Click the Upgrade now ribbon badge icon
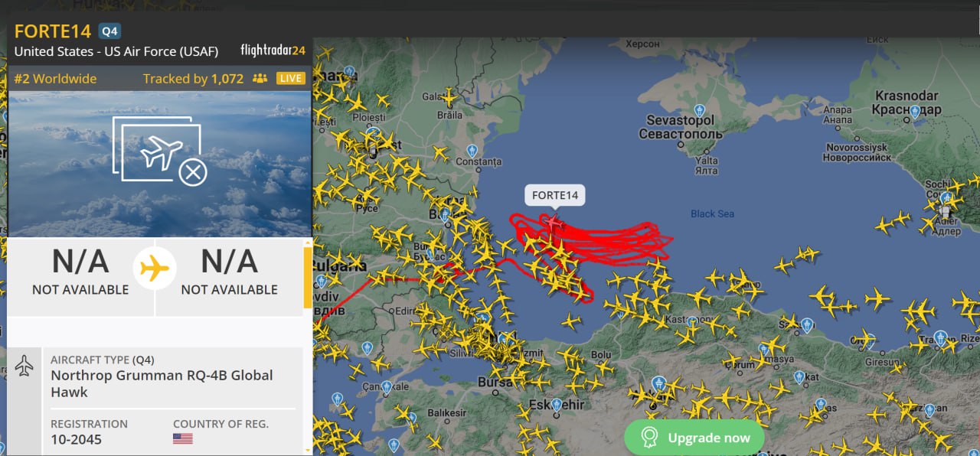 649,438
